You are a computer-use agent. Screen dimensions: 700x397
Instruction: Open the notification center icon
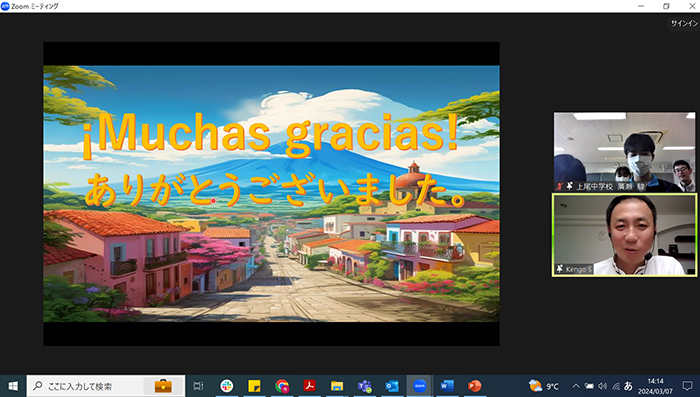coord(688,386)
